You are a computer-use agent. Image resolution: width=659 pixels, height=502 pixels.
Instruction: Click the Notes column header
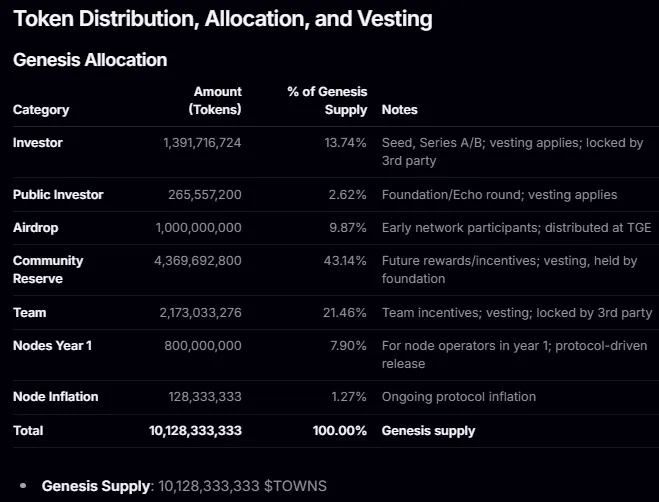400,109
